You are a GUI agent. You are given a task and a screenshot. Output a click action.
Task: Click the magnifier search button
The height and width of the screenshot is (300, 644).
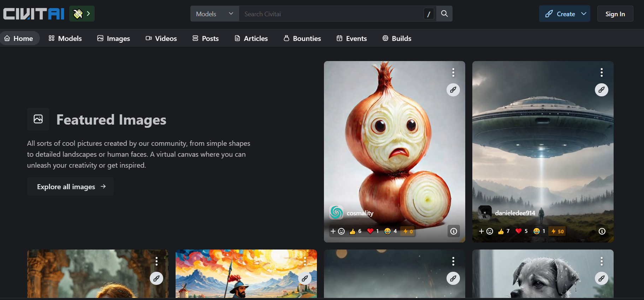tap(444, 14)
